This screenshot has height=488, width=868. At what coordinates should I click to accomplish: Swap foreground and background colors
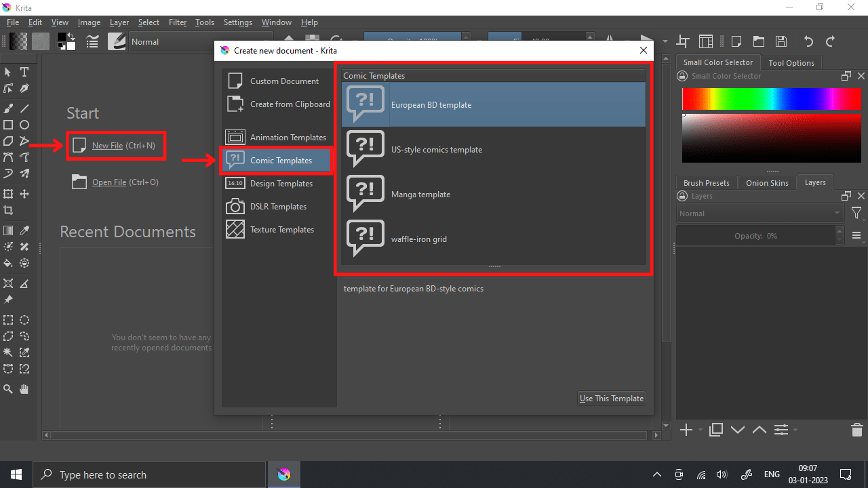click(71, 36)
